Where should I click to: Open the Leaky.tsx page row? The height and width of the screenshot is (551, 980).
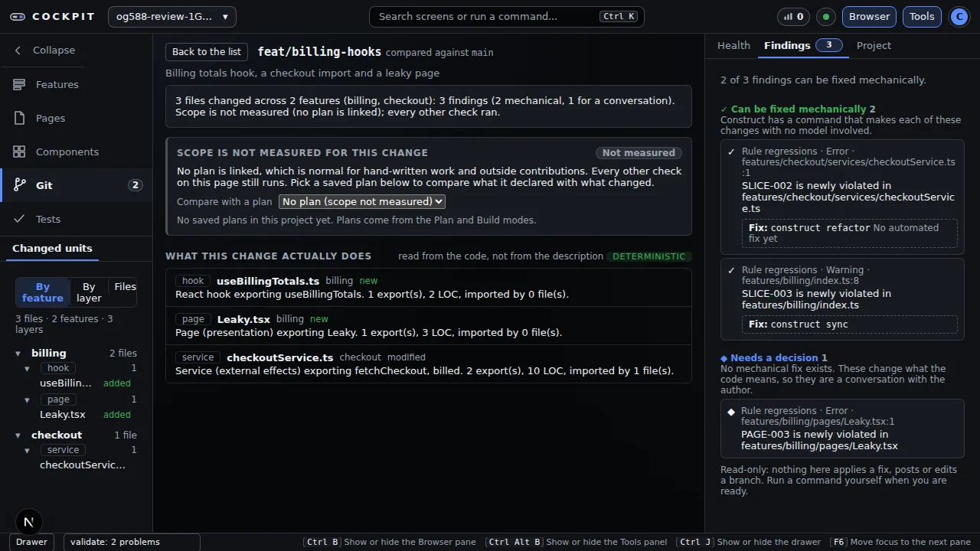tap(429, 325)
